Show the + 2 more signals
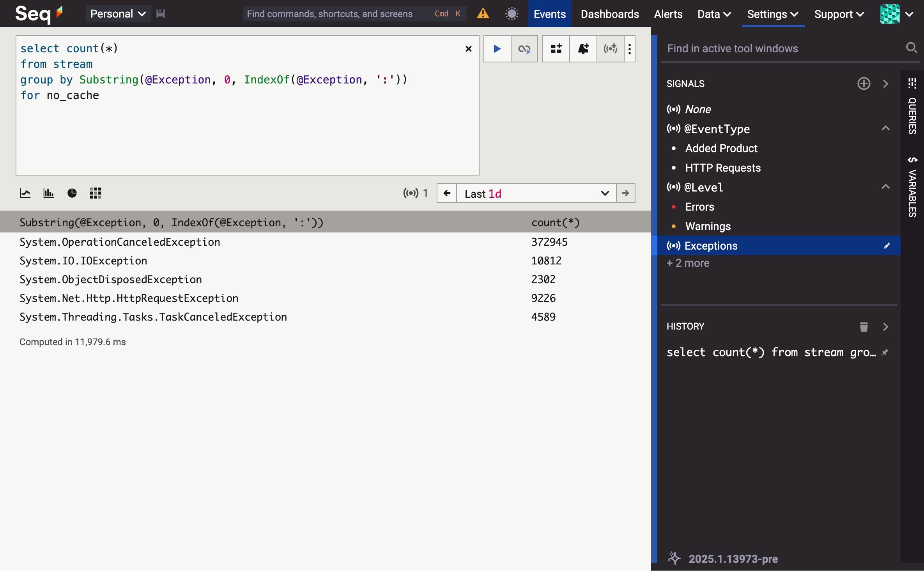Viewport: 924px width, 571px height. coord(688,263)
